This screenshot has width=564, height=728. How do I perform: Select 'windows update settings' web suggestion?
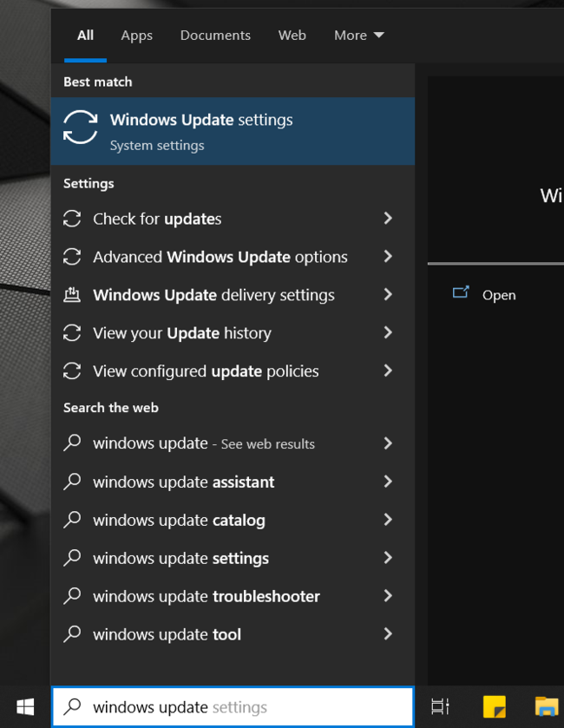click(x=233, y=558)
